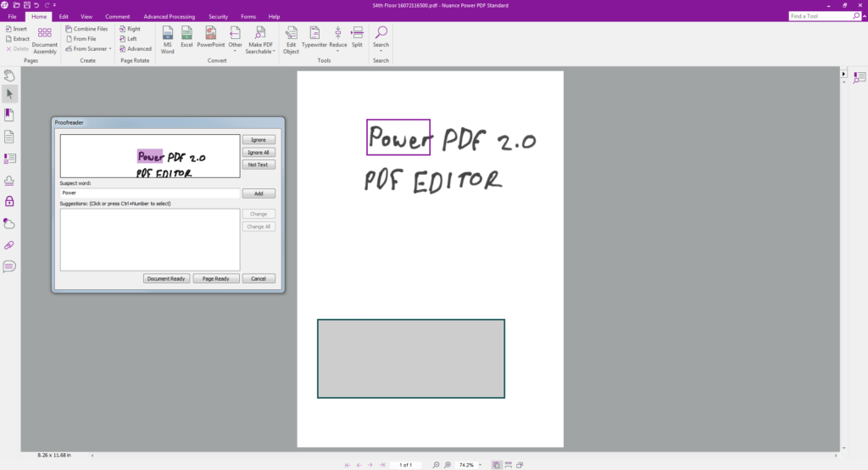Click the gray rectangle on the page
This screenshot has height=470, width=868.
point(411,359)
